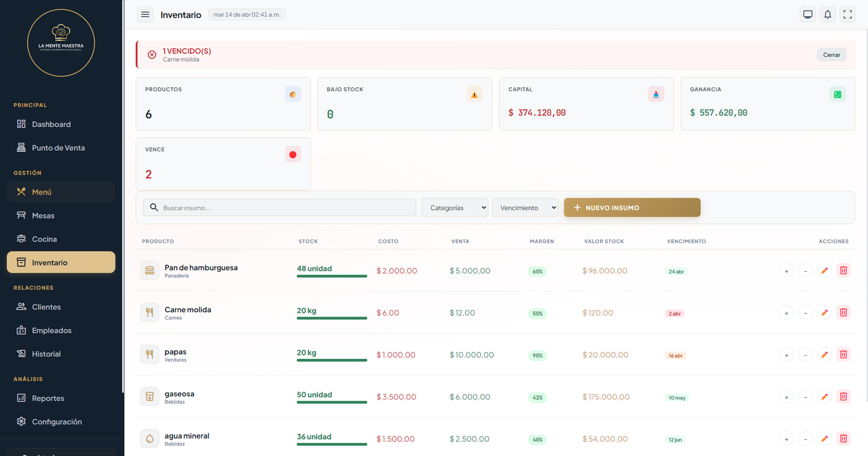Click the Bajo Stock warning icon
Image resolution: width=868 pixels, height=456 pixels.
tap(474, 94)
